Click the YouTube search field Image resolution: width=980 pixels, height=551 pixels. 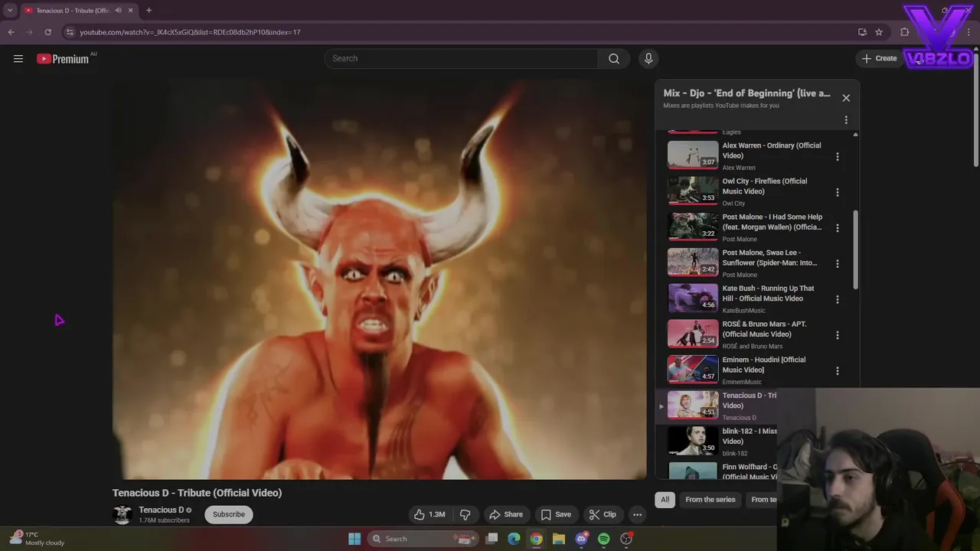(461, 58)
